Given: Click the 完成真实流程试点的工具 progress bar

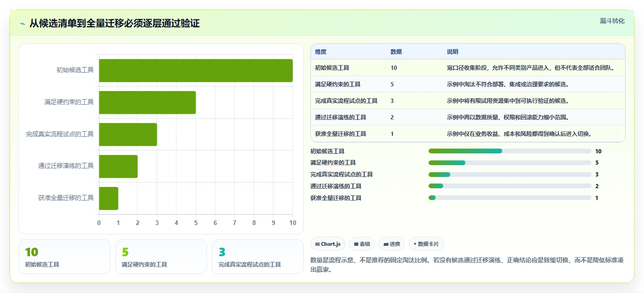Looking at the screenshot, I should coord(510,175).
